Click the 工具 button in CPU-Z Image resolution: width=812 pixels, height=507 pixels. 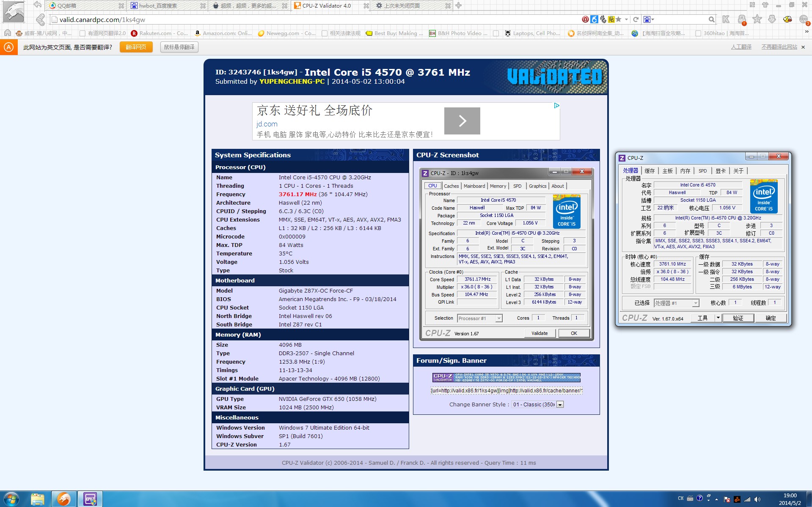(x=703, y=318)
